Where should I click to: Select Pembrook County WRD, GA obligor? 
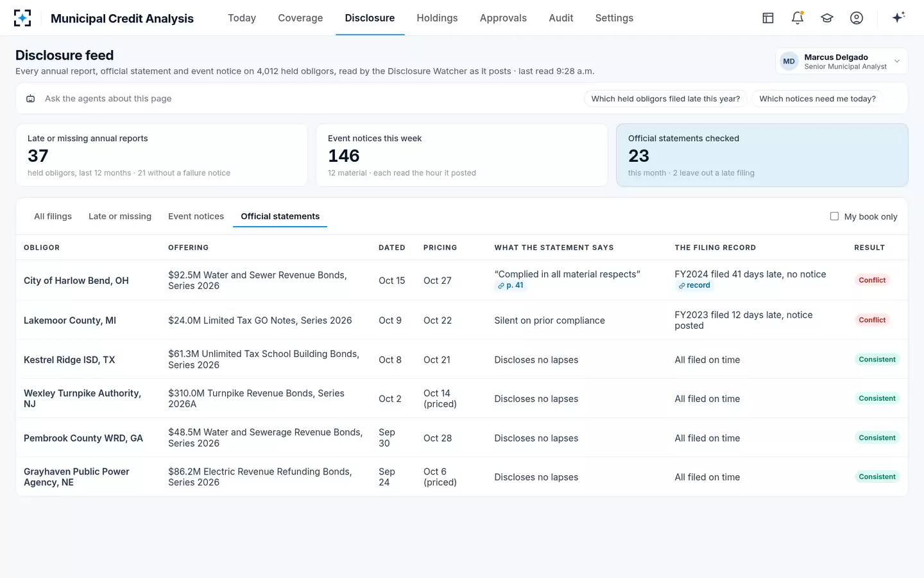[x=83, y=438]
